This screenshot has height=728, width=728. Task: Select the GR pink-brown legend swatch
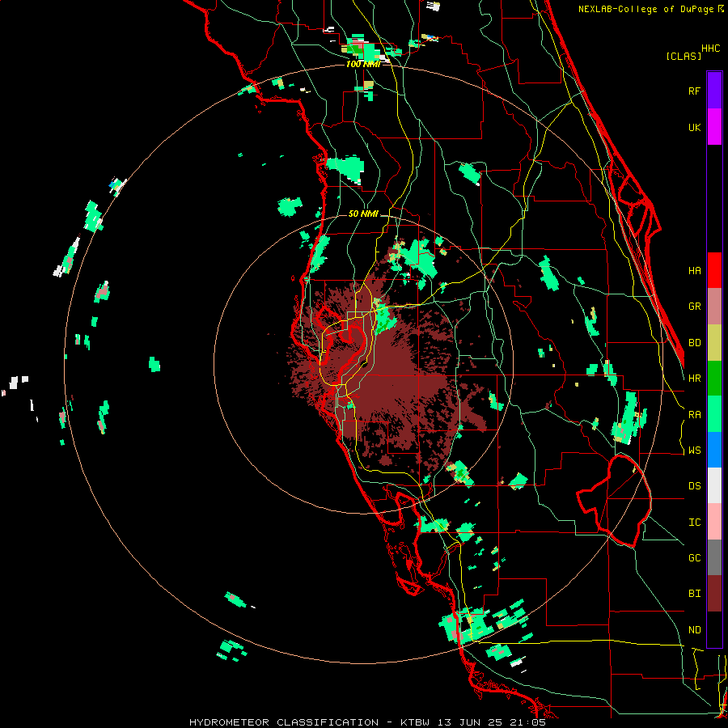click(x=714, y=307)
